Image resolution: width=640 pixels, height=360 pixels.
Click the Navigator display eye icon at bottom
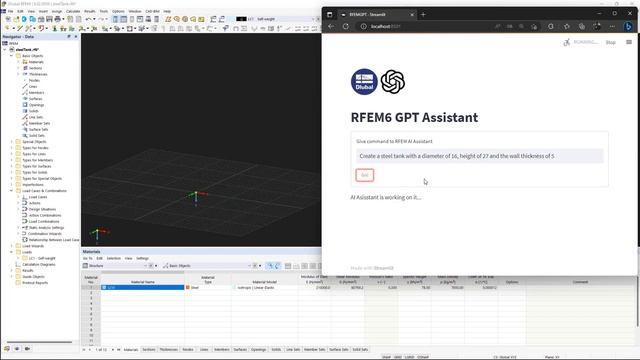click(17, 349)
